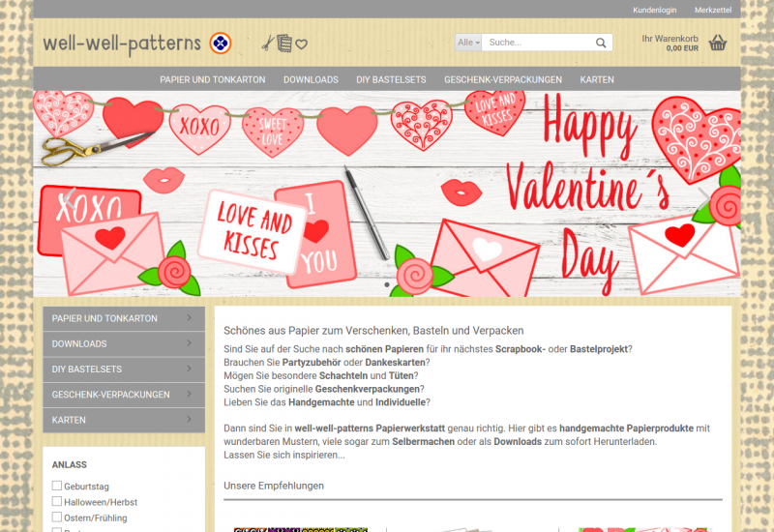Tick the Ostern/Frühling checkbox
This screenshot has width=774, height=532.
(57, 517)
